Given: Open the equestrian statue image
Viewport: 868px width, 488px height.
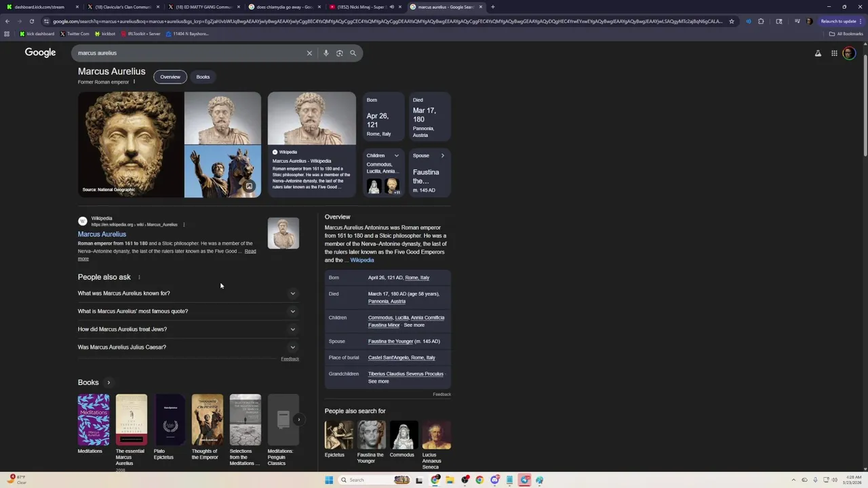Looking at the screenshot, I should 222,172.
